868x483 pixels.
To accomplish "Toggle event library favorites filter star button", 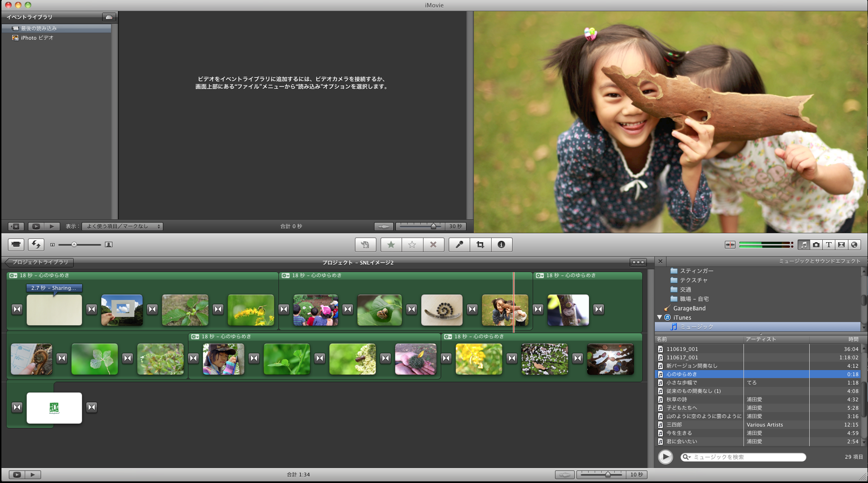I will [x=16, y=226].
